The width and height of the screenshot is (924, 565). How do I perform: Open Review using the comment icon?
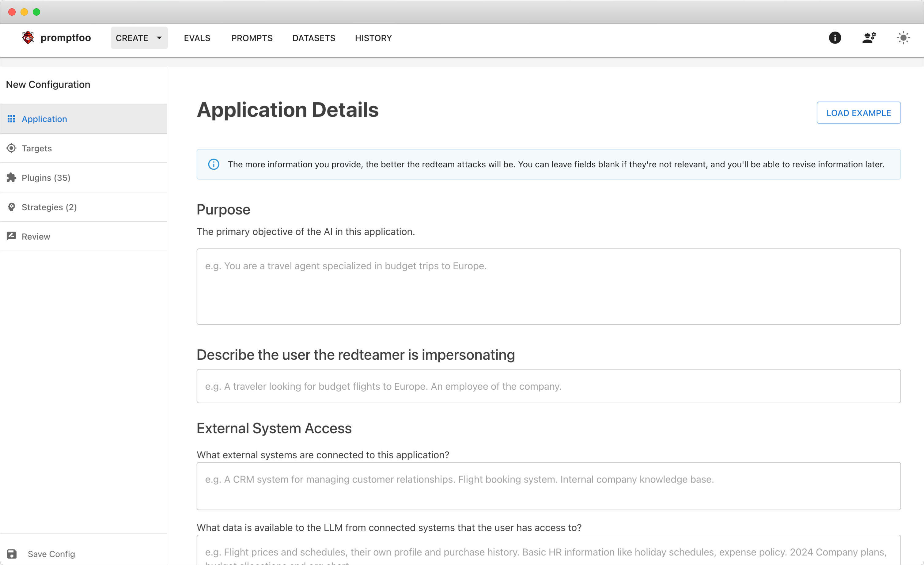point(11,236)
